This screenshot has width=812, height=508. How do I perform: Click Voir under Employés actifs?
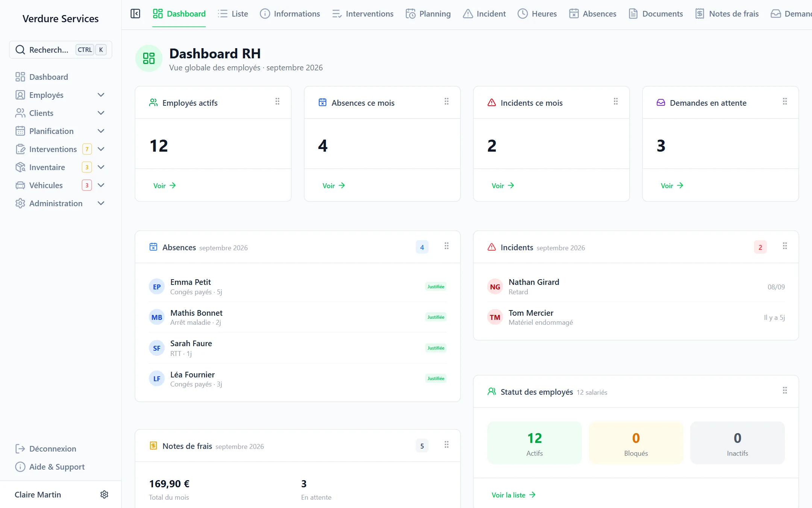point(164,186)
